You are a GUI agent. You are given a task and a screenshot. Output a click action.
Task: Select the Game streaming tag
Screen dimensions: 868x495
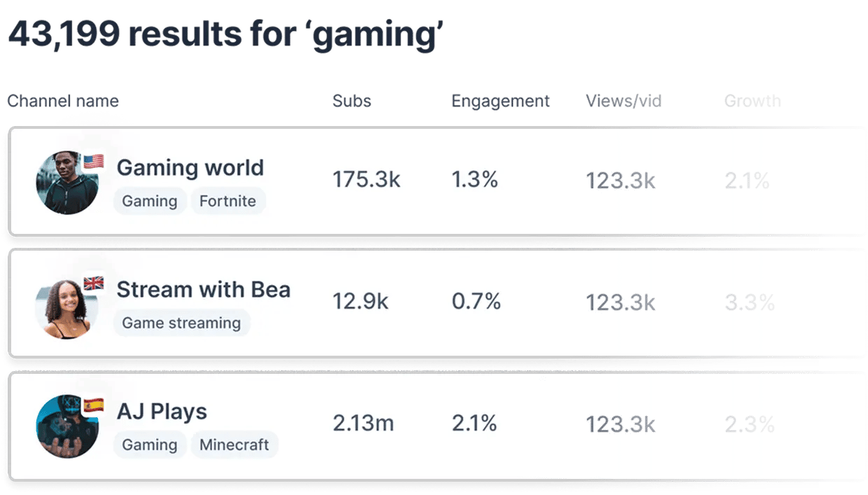pos(181,323)
